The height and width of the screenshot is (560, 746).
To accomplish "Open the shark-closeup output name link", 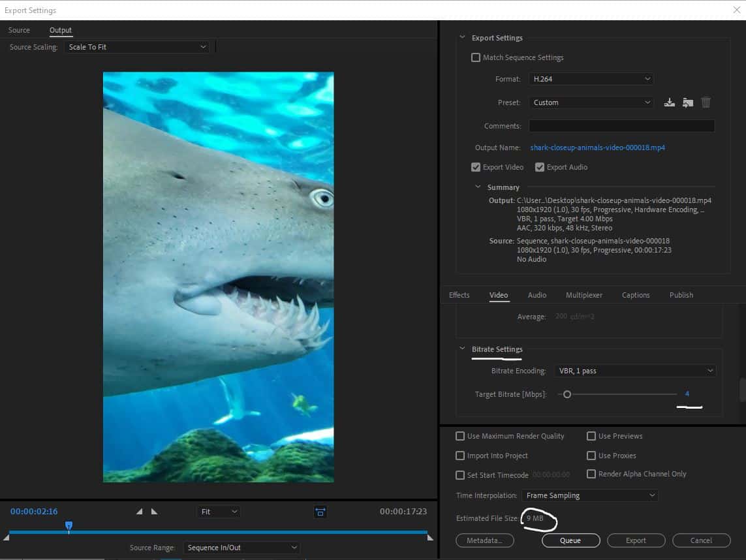I will point(597,148).
